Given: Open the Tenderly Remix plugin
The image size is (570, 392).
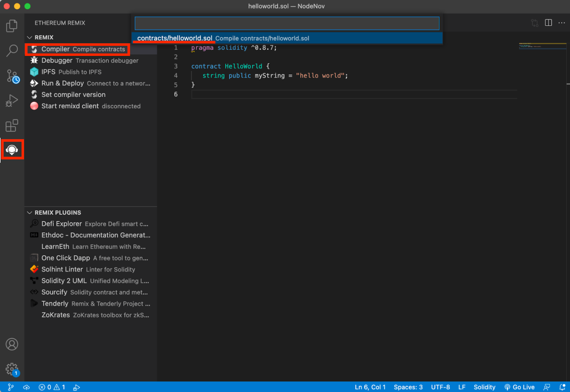Looking at the screenshot, I should tap(55, 304).
